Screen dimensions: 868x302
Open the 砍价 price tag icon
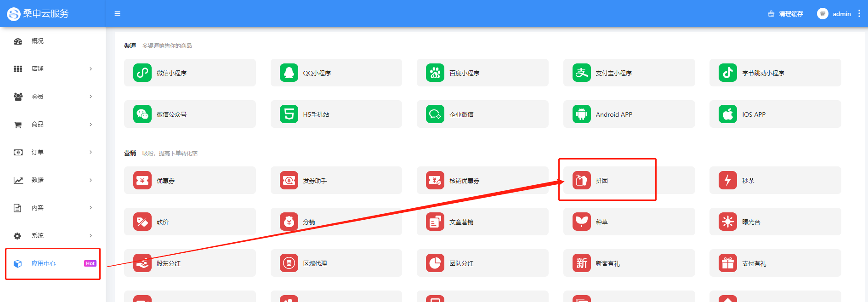coord(142,222)
